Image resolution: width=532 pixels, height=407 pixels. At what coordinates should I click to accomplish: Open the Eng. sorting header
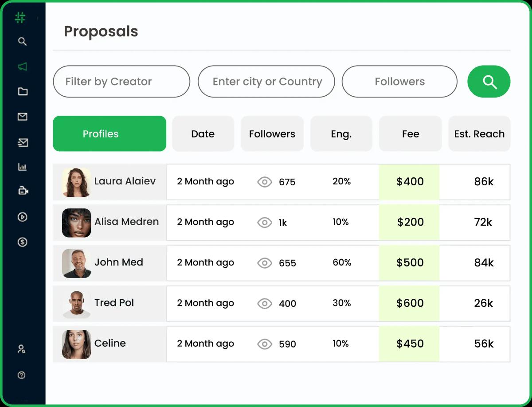pyautogui.click(x=341, y=133)
